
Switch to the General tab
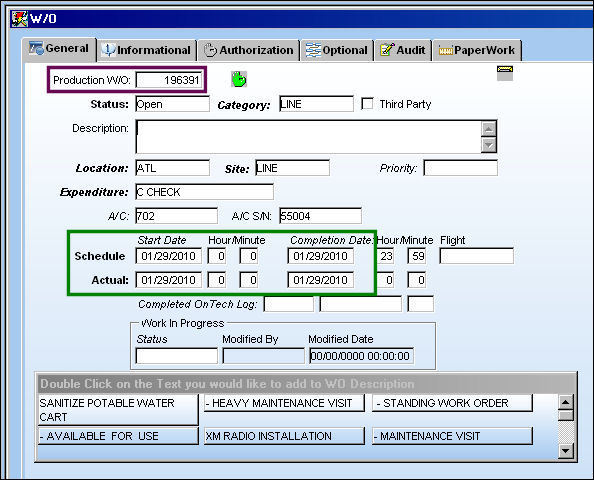[59, 49]
